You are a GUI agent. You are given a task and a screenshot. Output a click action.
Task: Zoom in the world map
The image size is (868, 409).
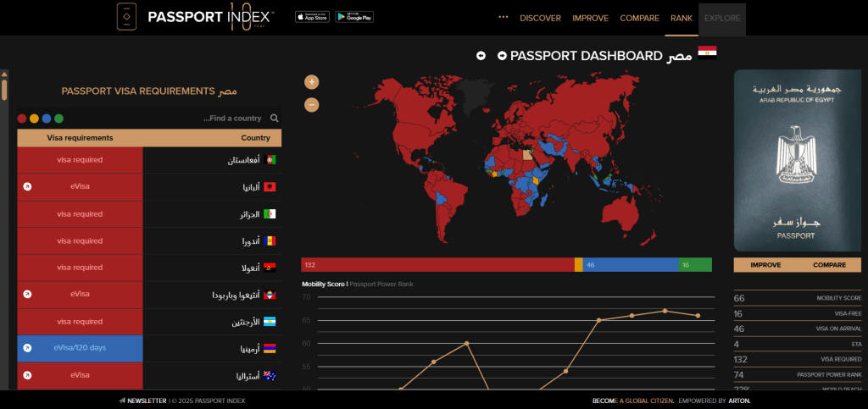(x=312, y=82)
